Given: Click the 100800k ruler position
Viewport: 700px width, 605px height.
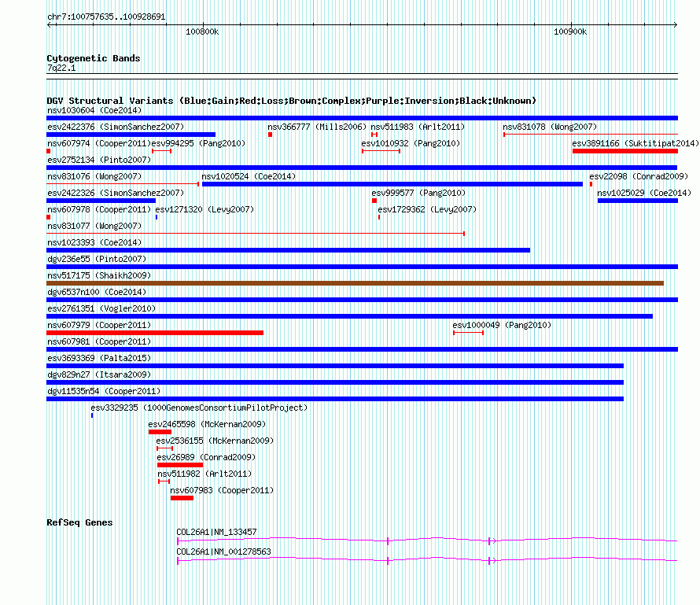Looking at the screenshot, I should 202,32.
